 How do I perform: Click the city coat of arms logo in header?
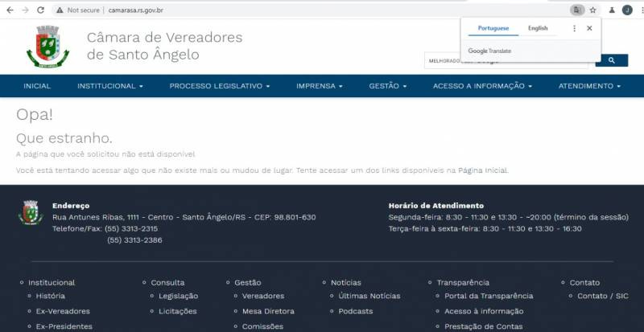click(48, 47)
